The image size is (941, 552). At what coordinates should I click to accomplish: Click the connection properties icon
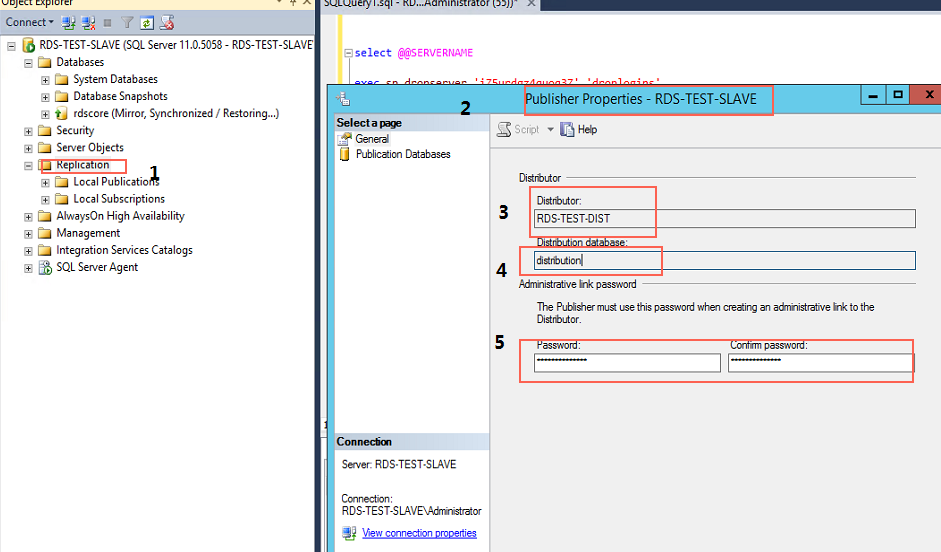tap(349, 533)
